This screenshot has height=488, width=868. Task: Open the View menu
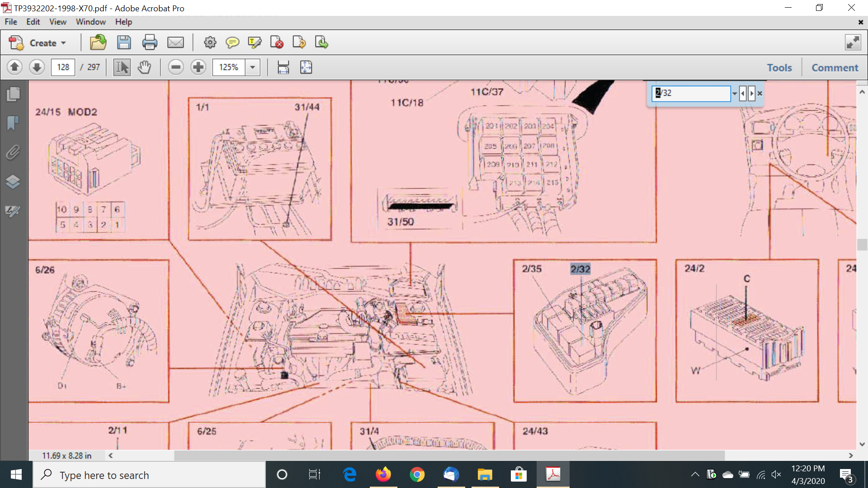tap(57, 22)
